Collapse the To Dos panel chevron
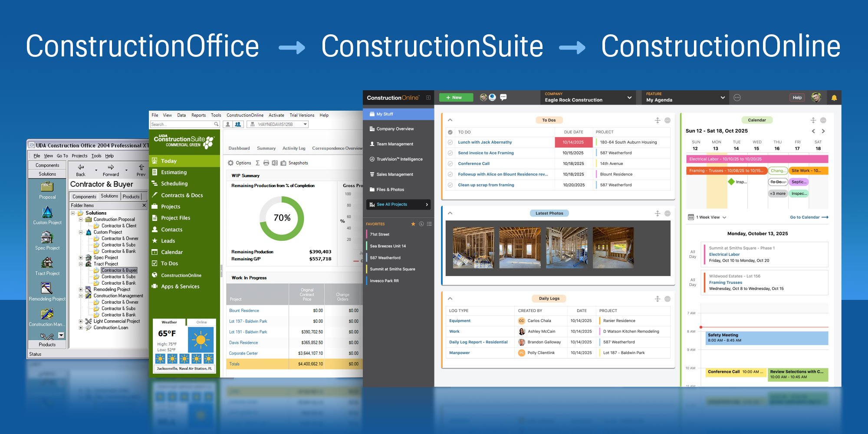The height and width of the screenshot is (434, 868). (450, 120)
